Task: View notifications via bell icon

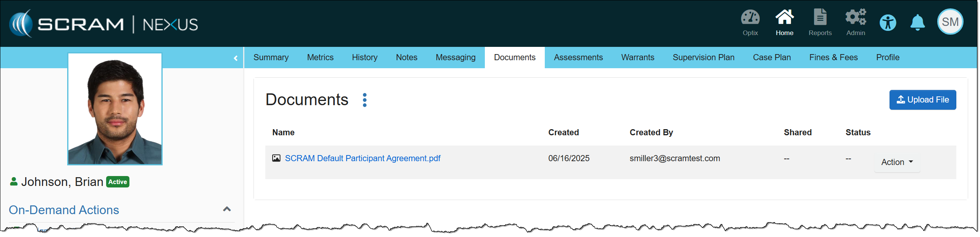Action: 917,23
